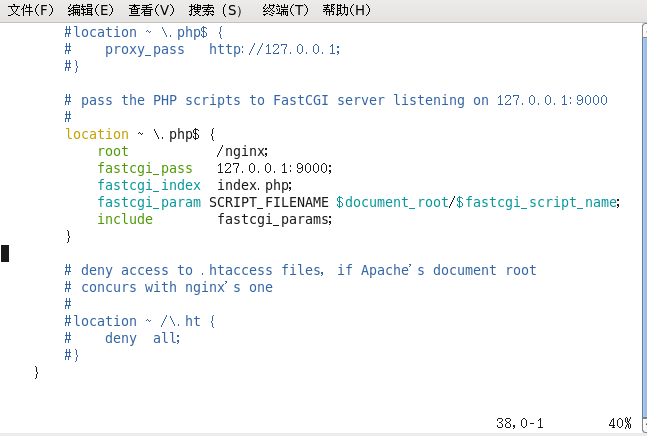Click the scrollbar down arrow at bottom
Image resolution: width=647 pixels, height=436 pixels.
point(645,425)
